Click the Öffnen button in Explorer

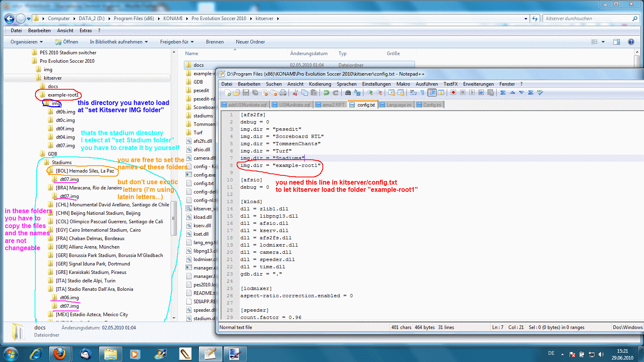point(66,42)
